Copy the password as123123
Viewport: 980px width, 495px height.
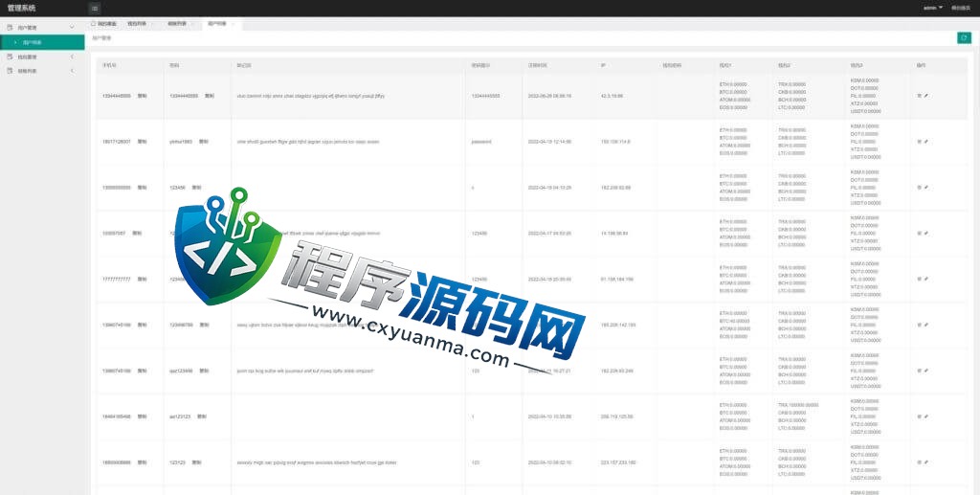point(201,416)
